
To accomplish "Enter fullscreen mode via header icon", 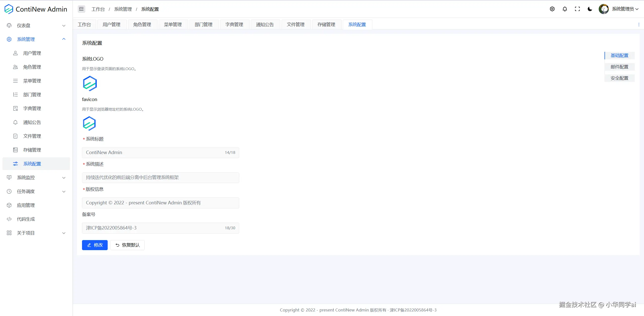I will [577, 9].
